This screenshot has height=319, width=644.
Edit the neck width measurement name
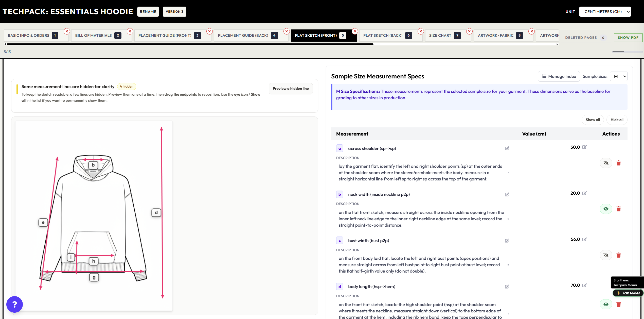coord(507,195)
